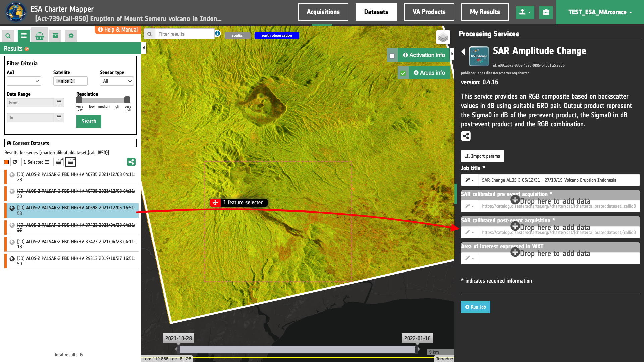Viewport: 644px width, 362px height.
Task: Click the Areas info button
Action: click(x=429, y=73)
